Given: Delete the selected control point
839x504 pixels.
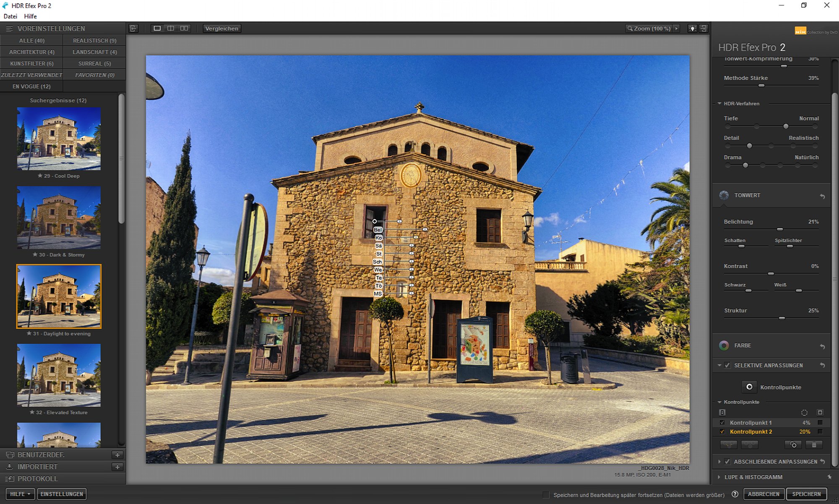Looking at the screenshot, I should click(814, 444).
